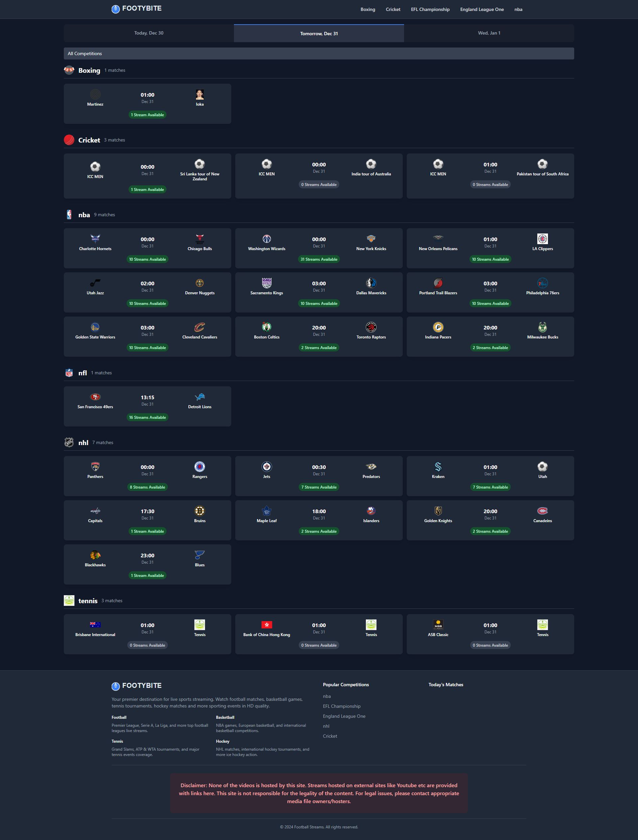Open the Martinez vs Ioka boxing card

[x=148, y=104]
